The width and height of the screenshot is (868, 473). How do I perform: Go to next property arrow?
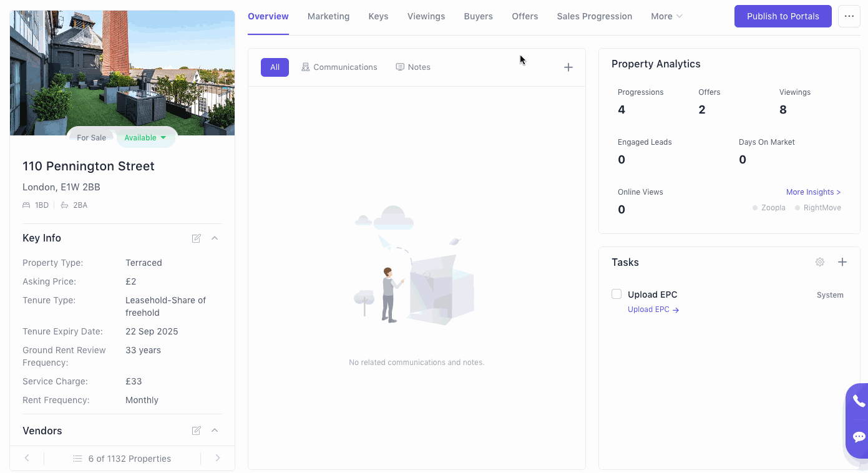pyautogui.click(x=218, y=458)
